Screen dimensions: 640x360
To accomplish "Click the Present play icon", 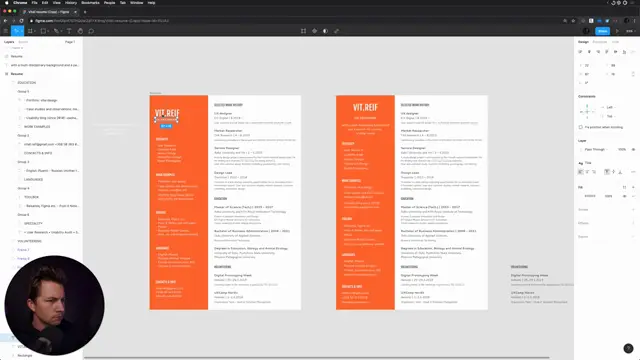I will 617,31.
